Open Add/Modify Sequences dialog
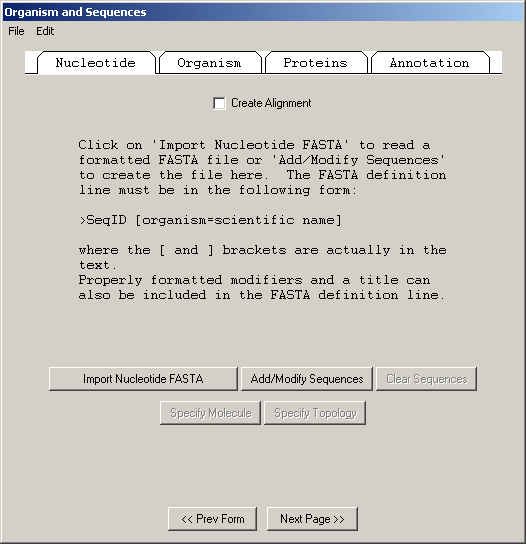The width and height of the screenshot is (526, 544). (307, 379)
